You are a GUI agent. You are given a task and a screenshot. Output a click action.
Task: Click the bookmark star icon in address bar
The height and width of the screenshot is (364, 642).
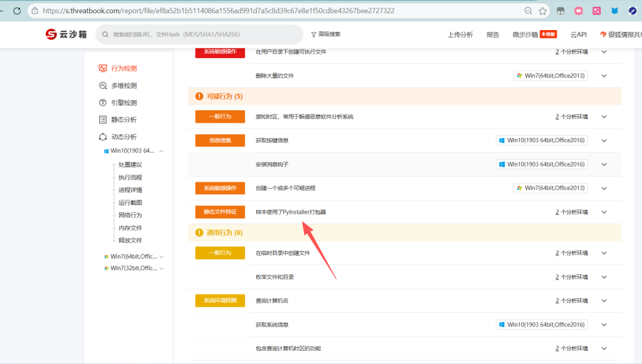pyautogui.click(x=543, y=11)
